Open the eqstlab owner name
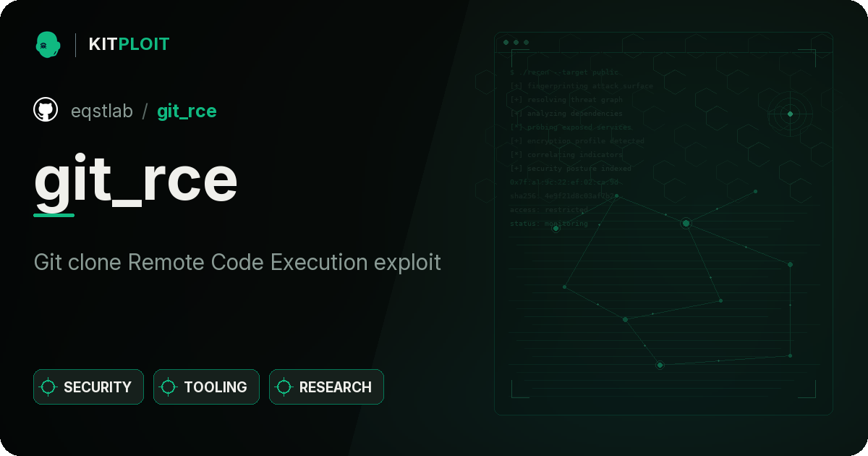 coord(102,111)
